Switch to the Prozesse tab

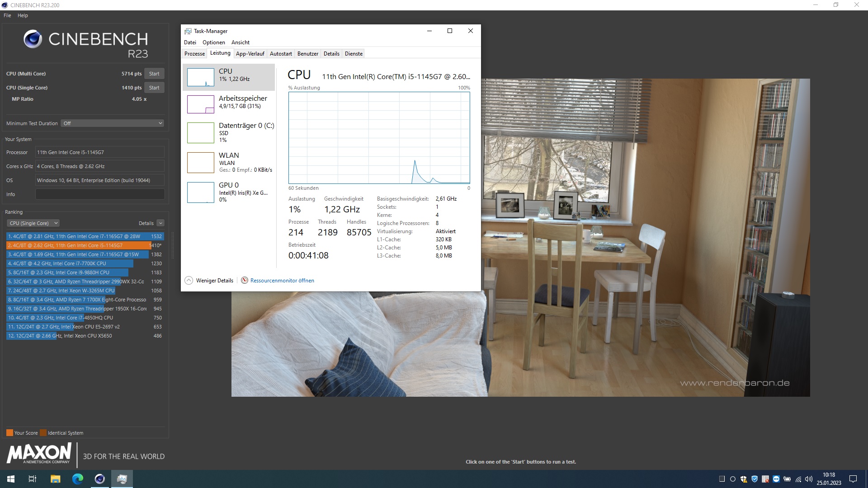click(x=194, y=53)
